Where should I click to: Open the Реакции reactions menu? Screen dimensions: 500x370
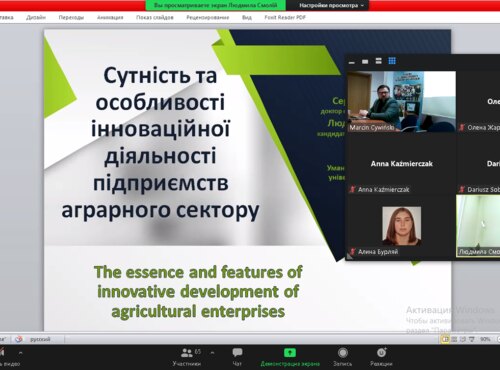click(x=381, y=357)
